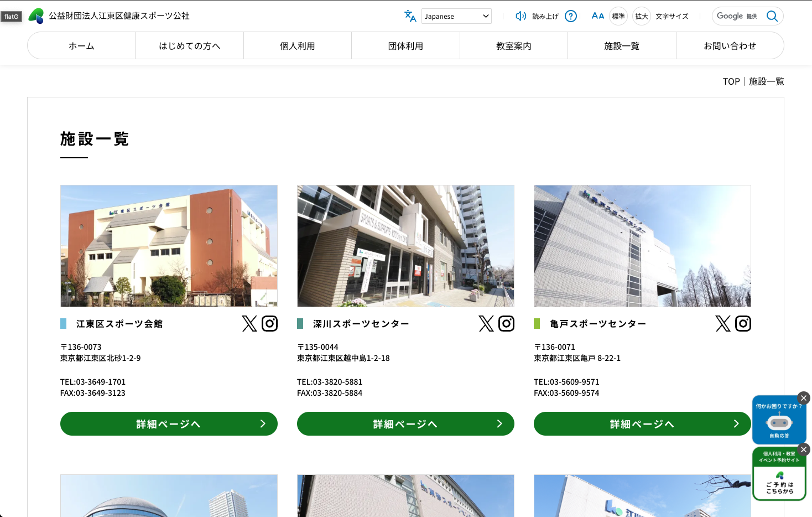Click the 江東区スポーツ会館 facility name
812x517 pixels.
(x=119, y=324)
